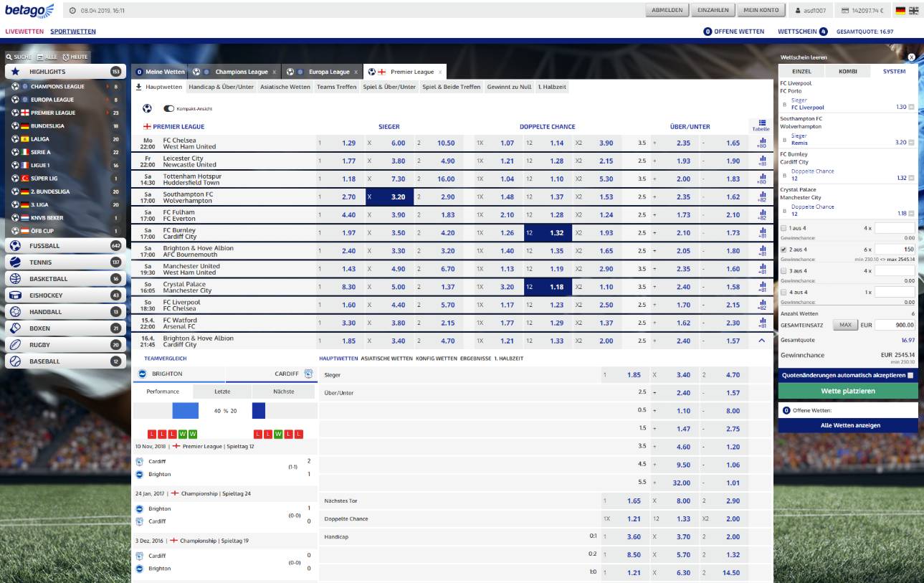Click Wette platzieren button

click(x=848, y=391)
